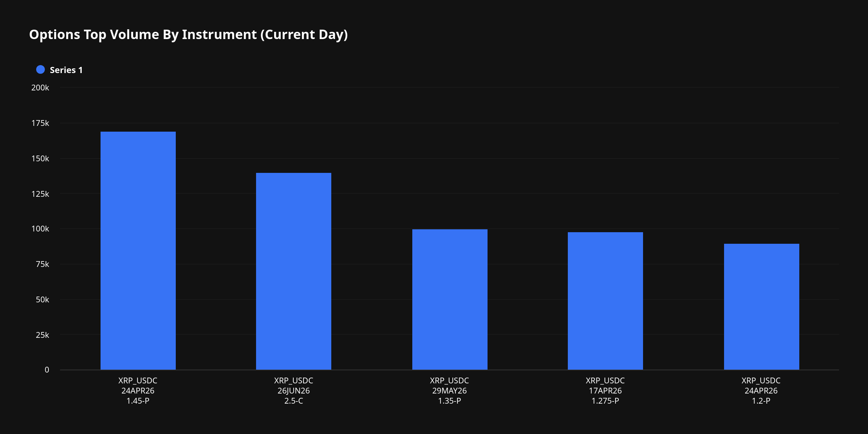Click the 150k y-axis label
868x434 pixels.
[40, 159]
